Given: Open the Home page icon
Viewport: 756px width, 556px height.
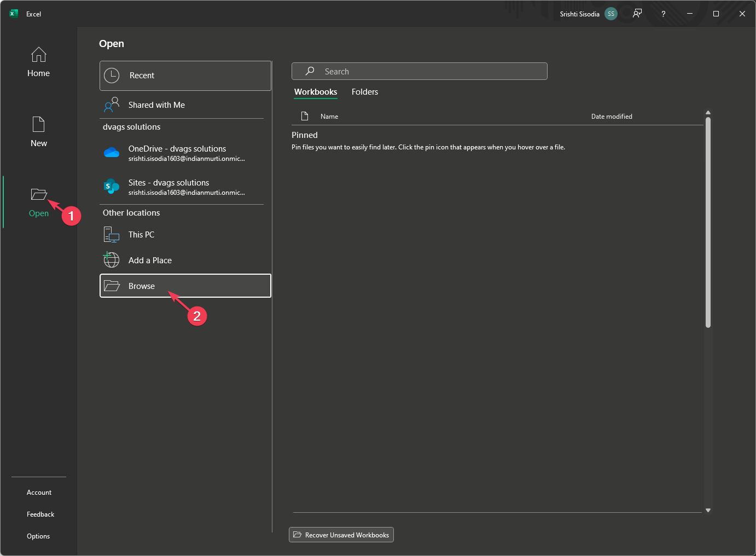Looking at the screenshot, I should point(39,55).
